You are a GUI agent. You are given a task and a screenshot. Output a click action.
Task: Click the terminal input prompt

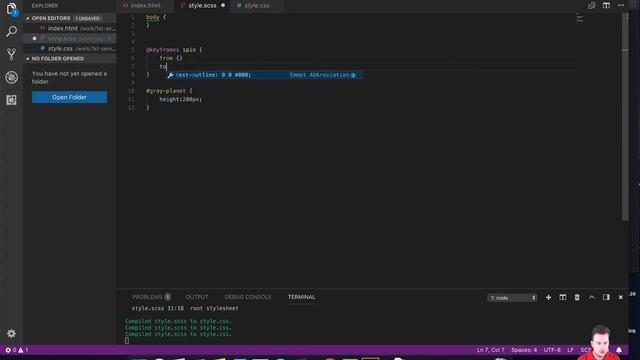pos(127,341)
